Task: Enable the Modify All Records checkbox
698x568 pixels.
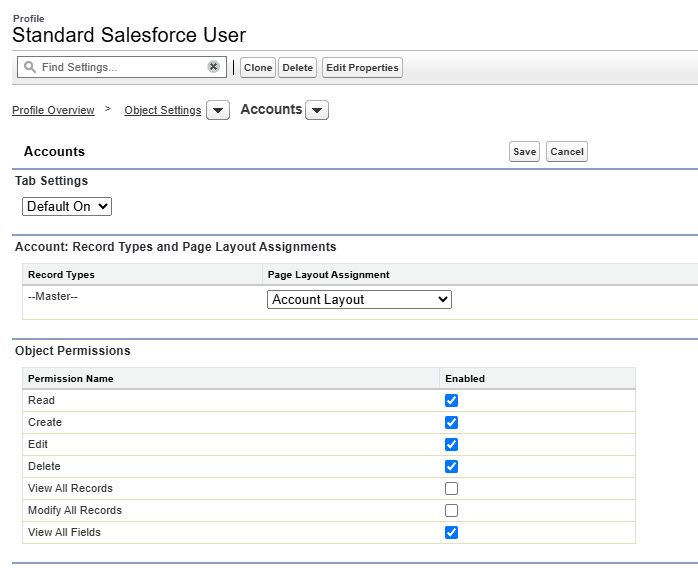Action: click(451, 510)
